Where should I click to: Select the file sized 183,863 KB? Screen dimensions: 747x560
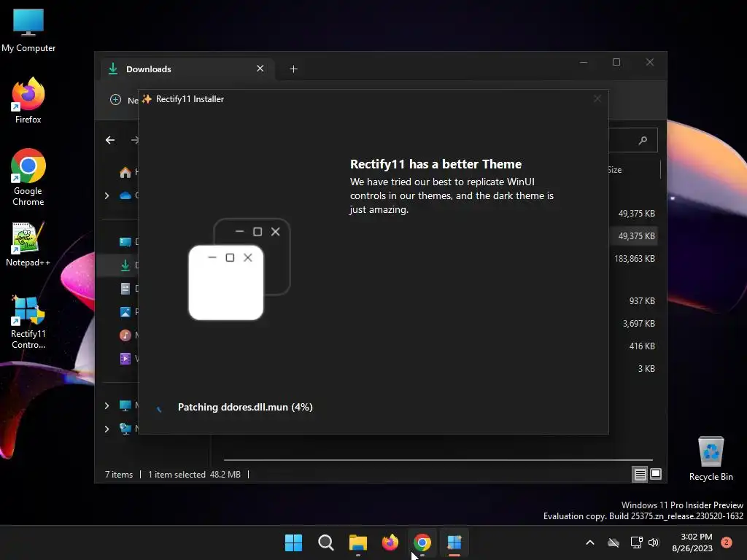click(x=634, y=259)
